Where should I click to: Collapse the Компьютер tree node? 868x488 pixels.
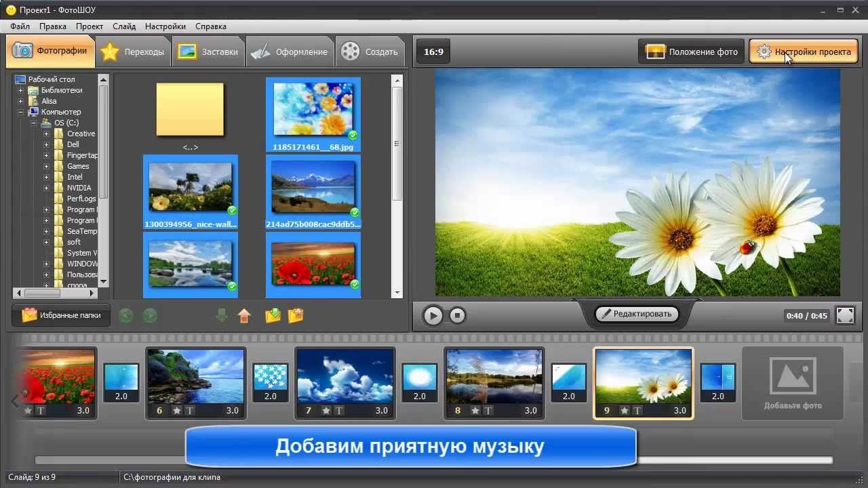click(x=20, y=112)
